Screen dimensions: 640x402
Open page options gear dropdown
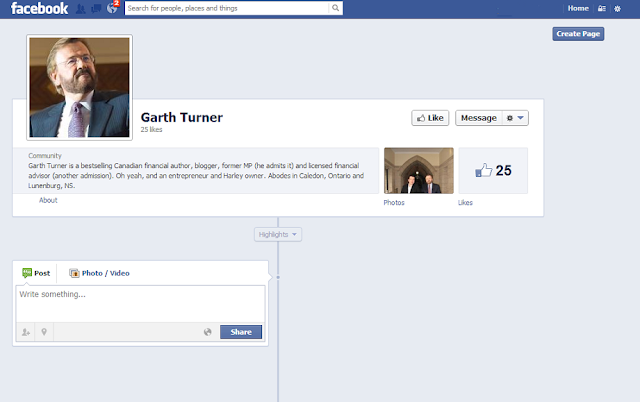tap(515, 118)
